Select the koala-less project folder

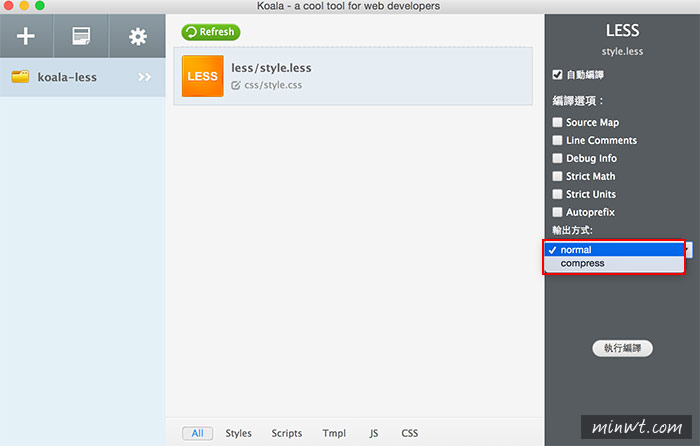point(83,77)
